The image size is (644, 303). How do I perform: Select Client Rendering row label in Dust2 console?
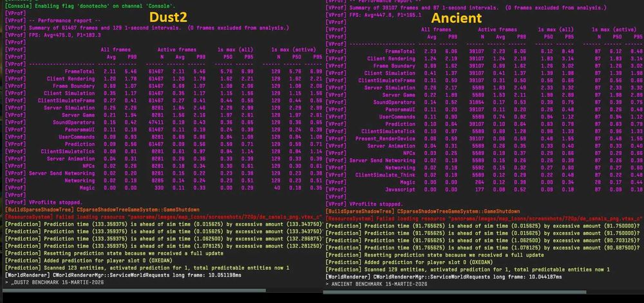click(x=71, y=79)
